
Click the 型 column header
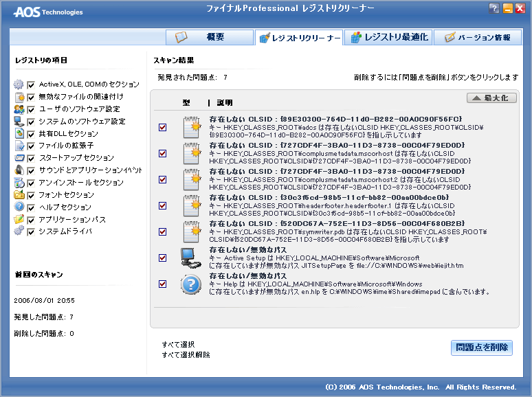(x=186, y=102)
